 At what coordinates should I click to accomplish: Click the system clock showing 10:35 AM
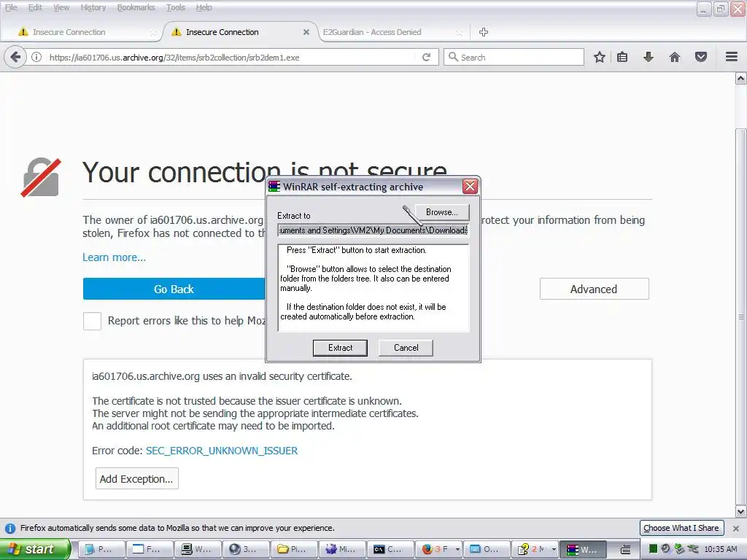tap(720, 549)
